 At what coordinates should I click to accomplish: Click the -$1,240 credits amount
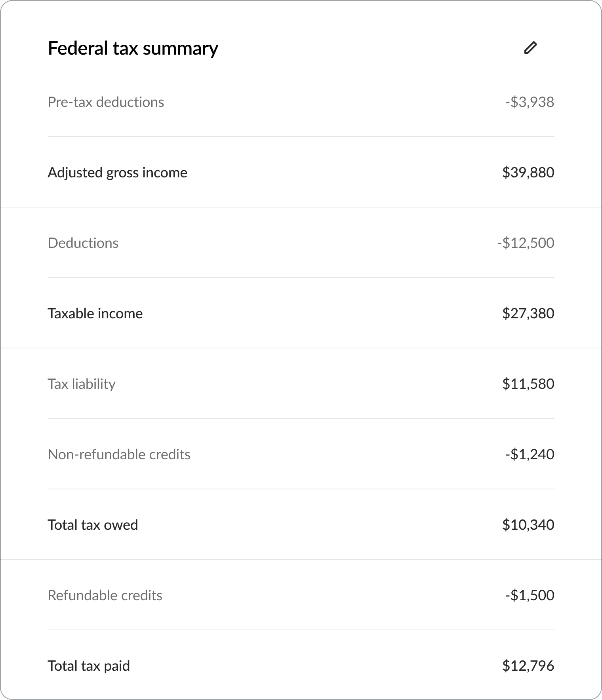[x=530, y=454]
